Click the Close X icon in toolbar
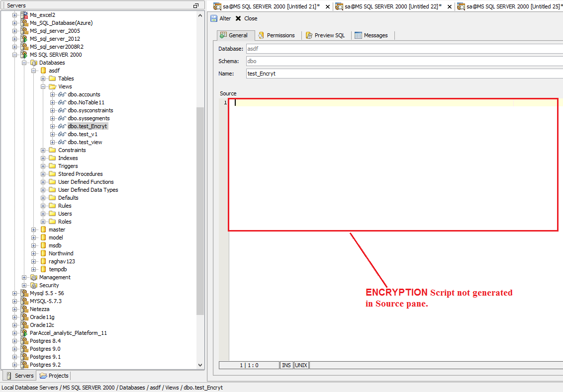563x392 pixels. click(238, 18)
